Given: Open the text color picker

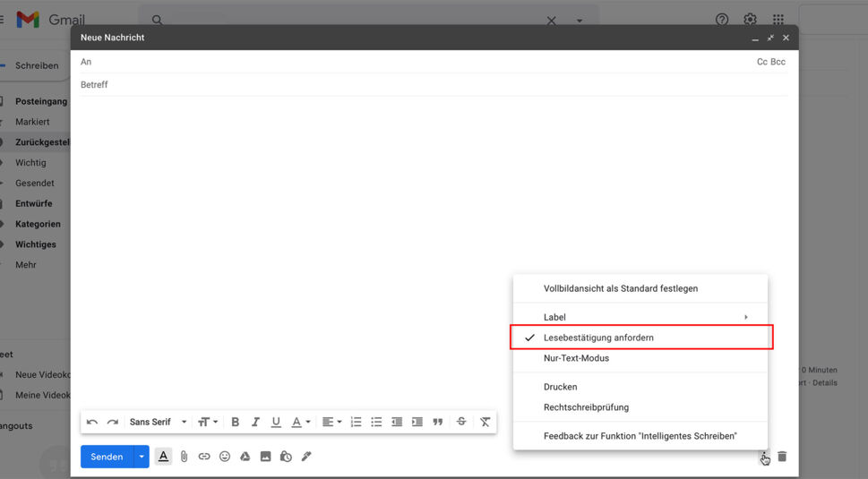Looking at the screenshot, I should pos(301,422).
